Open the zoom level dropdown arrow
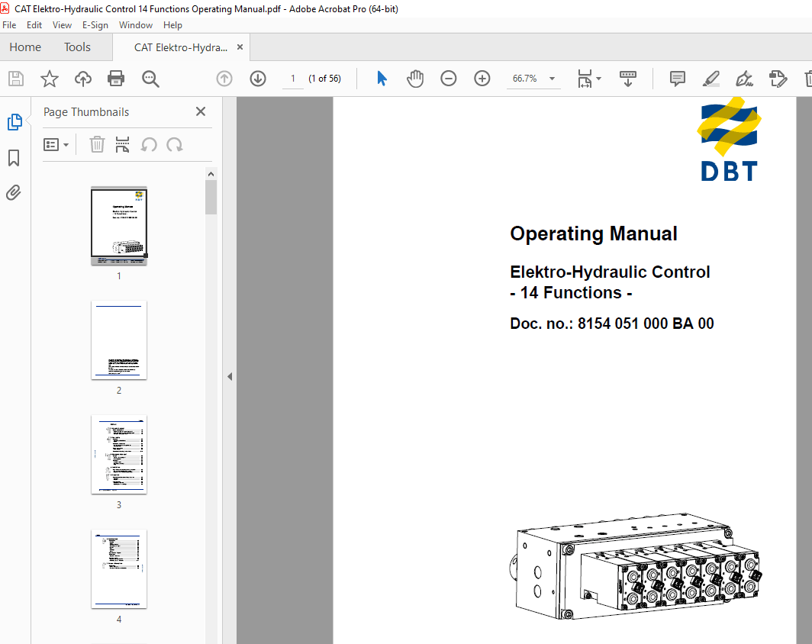The width and height of the screenshot is (812, 644). pyautogui.click(x=552, y=79)
